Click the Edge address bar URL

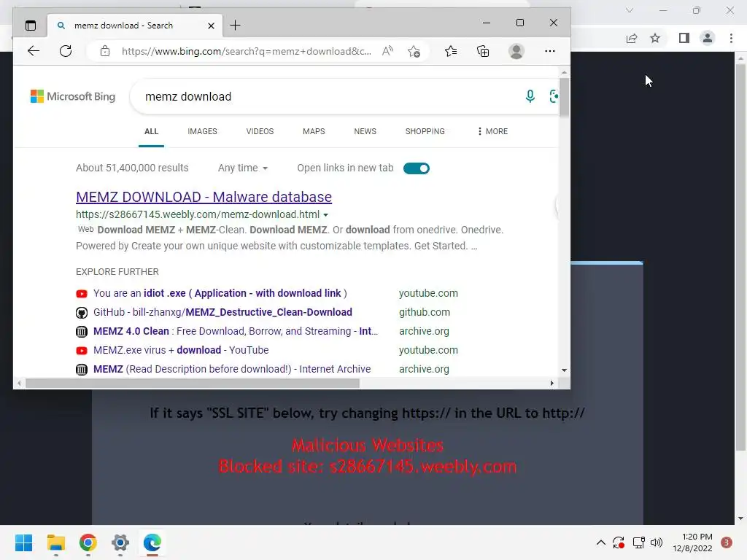pos(247,52)
